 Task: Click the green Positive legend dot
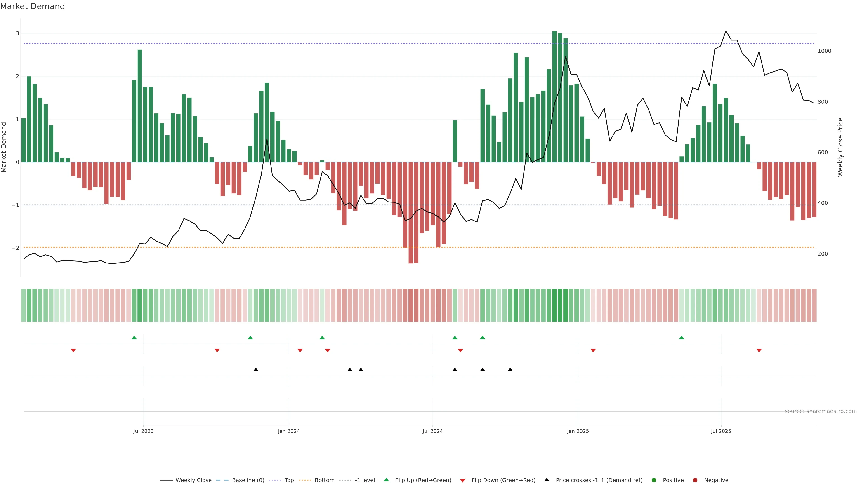pos(654,480)
